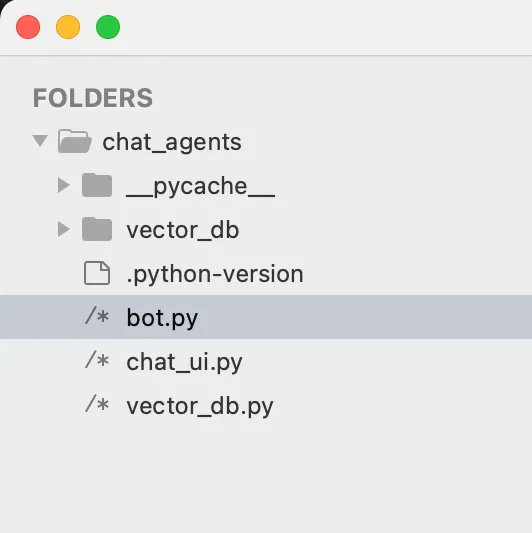This screenshot has width=532, height=533.
Task: Expand the vector_db folder arrow
Action: (x=64, y=229)
